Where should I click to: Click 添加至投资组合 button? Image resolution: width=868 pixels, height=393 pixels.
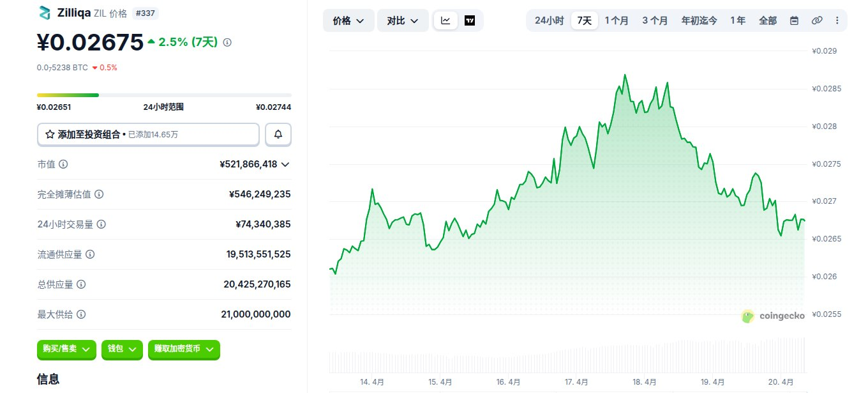148,135
